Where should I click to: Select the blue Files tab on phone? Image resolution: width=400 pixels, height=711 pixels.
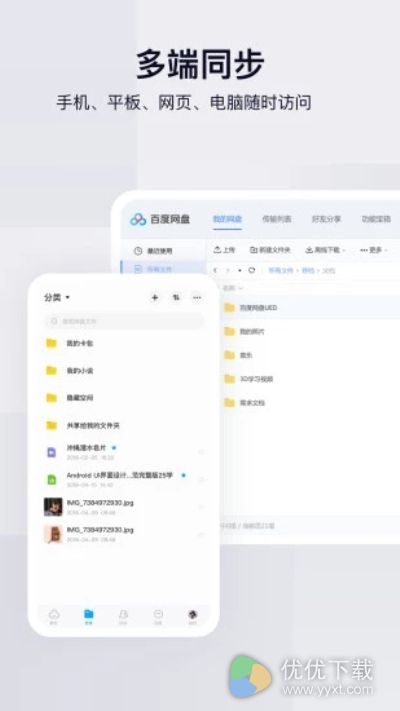coord(88,617)
